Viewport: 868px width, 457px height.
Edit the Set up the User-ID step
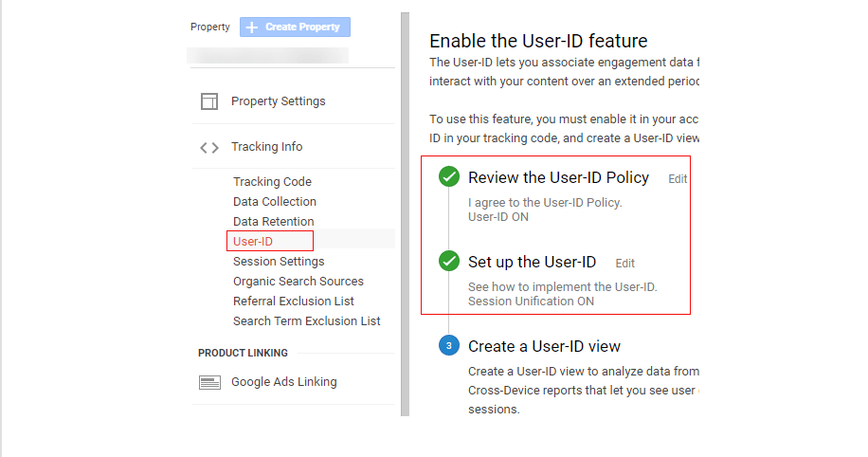[624, 263]
